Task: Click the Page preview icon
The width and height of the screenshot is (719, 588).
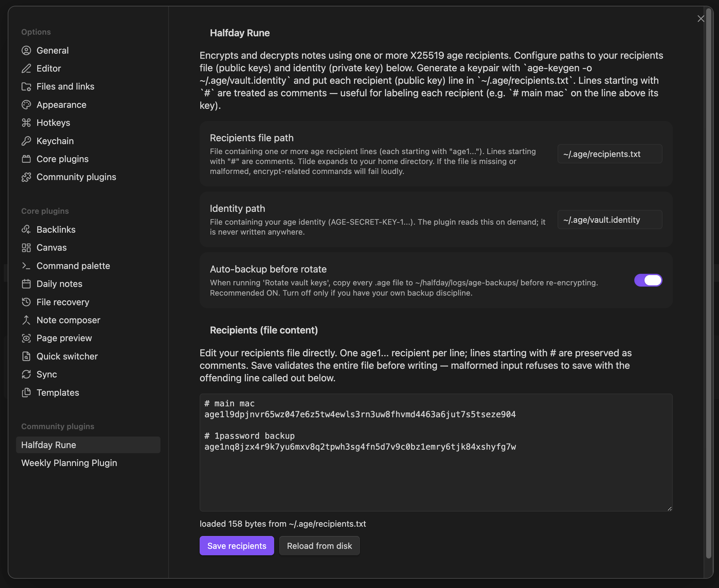Action: tap(26, 338)
